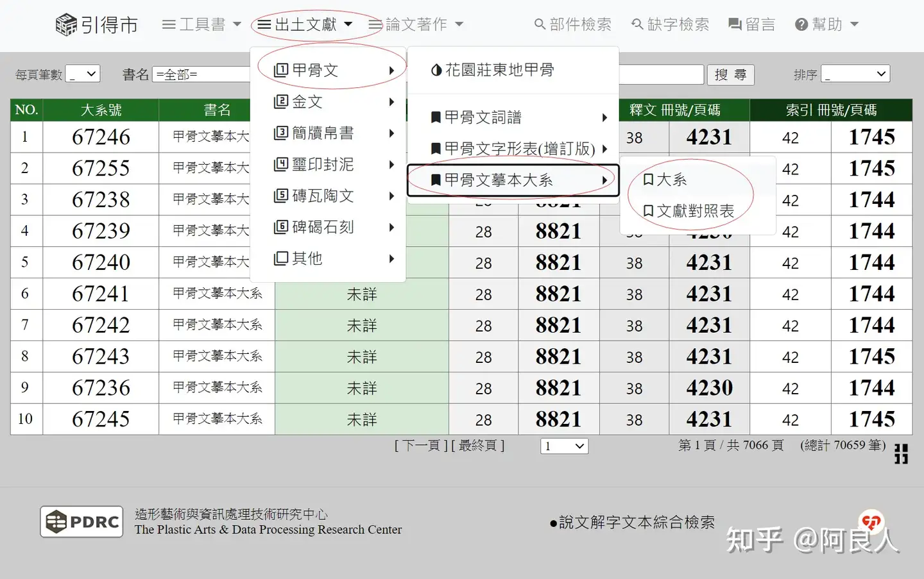This screenshot has width=924, height=579.
Task: Select 磚瓦陶文 menu entry
Action: tap(328, 196)
